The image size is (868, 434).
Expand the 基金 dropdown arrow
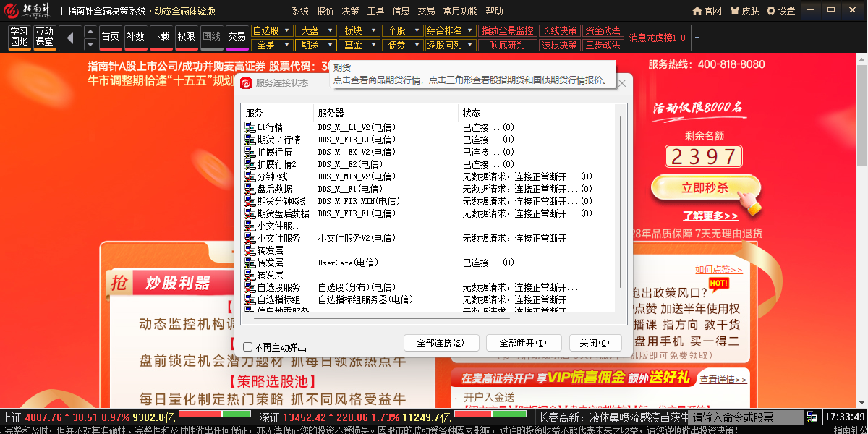point(375,45)
